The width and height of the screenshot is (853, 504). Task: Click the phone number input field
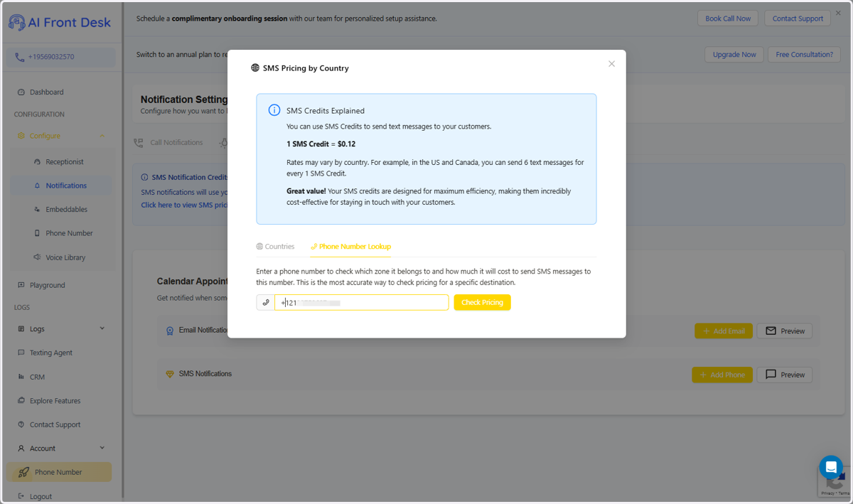pyautogui.click(x=362, y=303)
